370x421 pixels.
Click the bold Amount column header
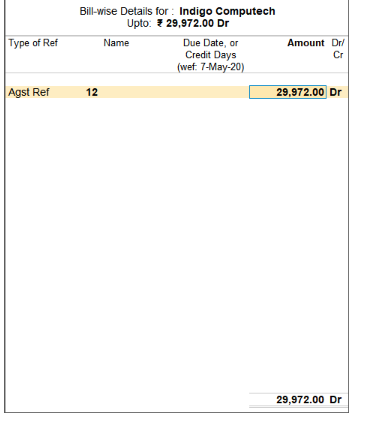click(306, 43)
